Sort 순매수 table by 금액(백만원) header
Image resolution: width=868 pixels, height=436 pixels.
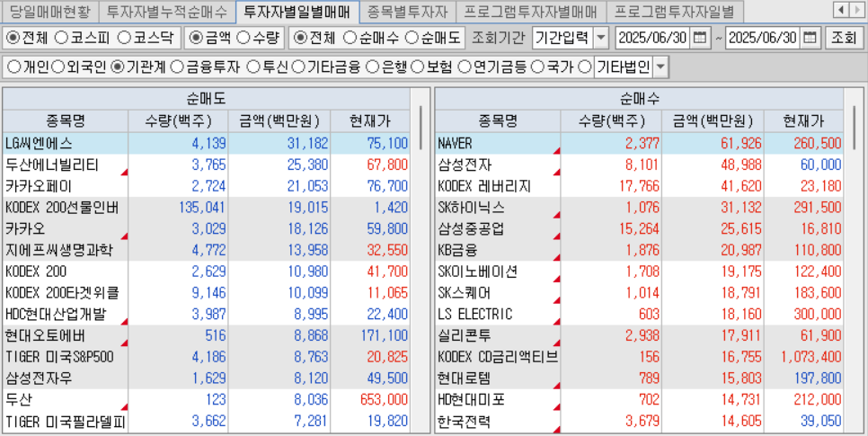(713, 120)
